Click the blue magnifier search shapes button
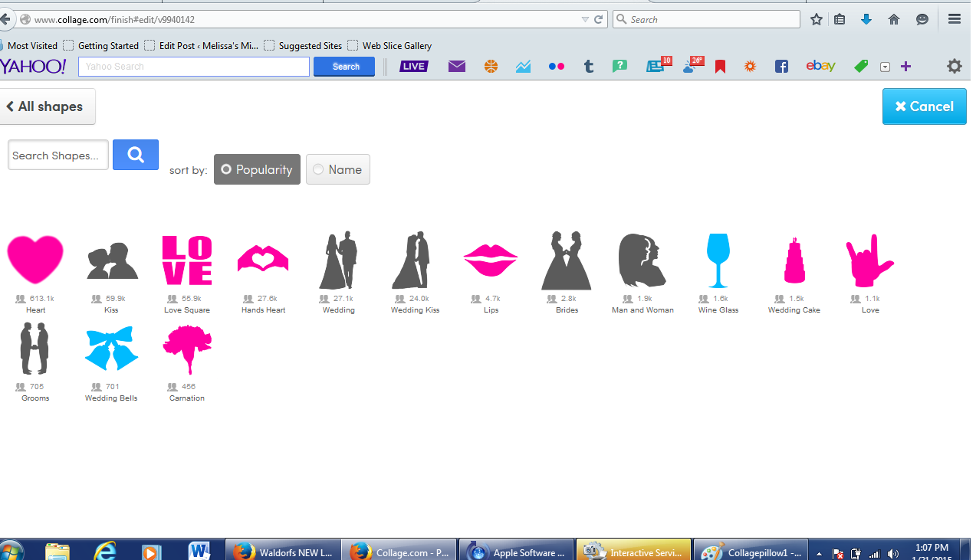 pyautogui.click(x=136, y=155)
